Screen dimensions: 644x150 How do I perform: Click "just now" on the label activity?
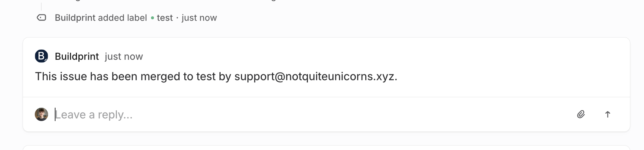[x=199, y=18]
